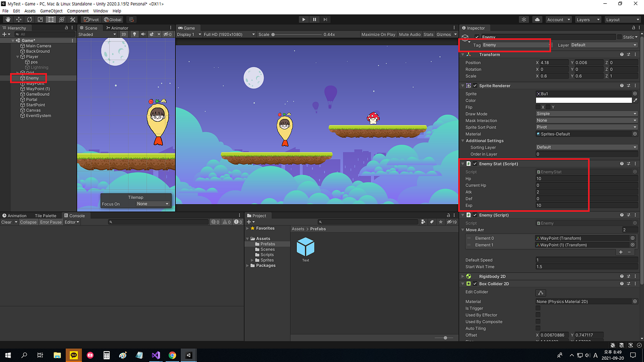Open the Layer dropdown set to Default
The width and height of the screenshot is (644, 362).
(604, 45)
